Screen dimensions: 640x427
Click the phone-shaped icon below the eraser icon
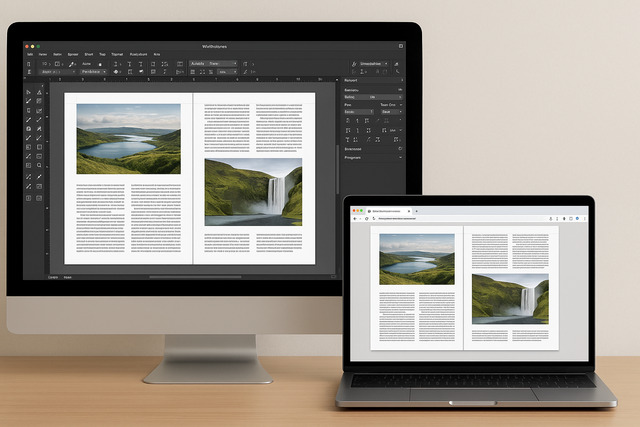point(397,71)
